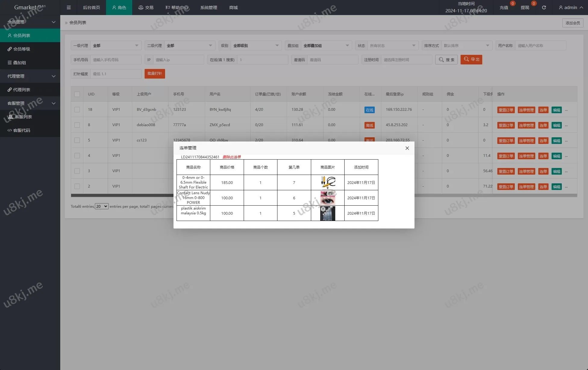Image resolution: width=588 pixels, height=370 pixels.
Task: Open the 一级代理 dropdown
Action: click(x=116, y=46)
